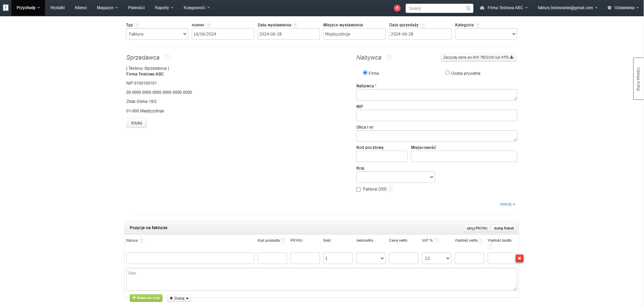Select the Firma radio button
The height and width of the screenshot is (307, 644).
(x=365, y=73)
